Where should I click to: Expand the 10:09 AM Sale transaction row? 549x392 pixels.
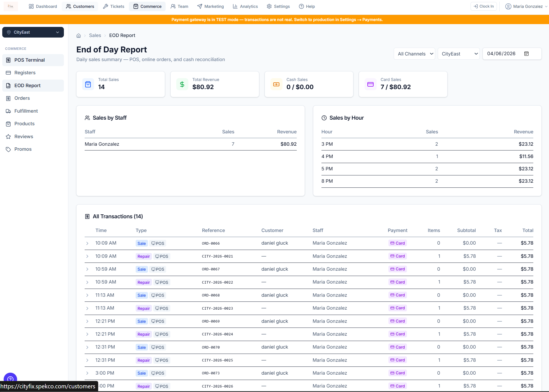[x=87, y=243]
